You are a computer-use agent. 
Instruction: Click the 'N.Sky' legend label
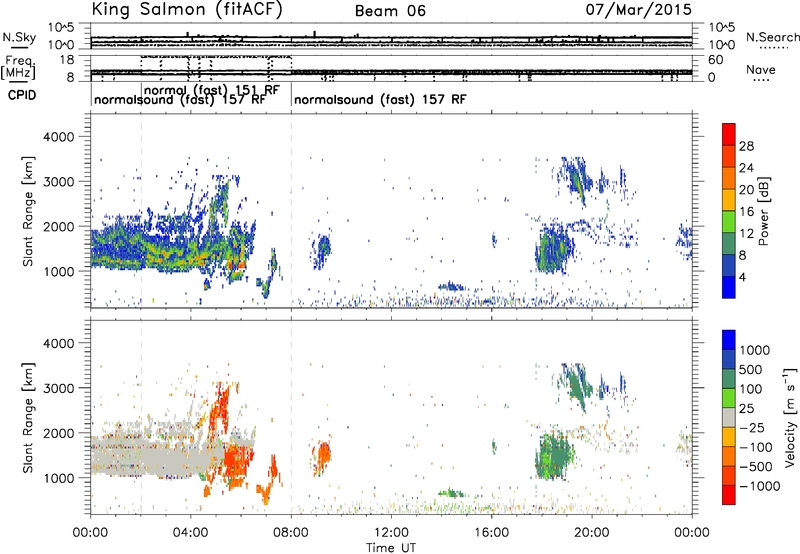pyautogui.click(x=19, y=37)
